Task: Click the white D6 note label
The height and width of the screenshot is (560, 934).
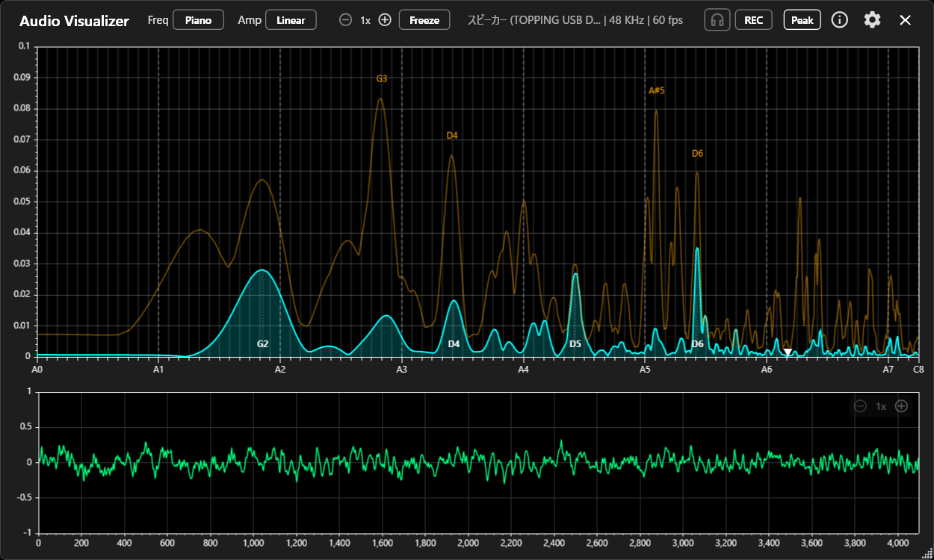Action: 697,344
